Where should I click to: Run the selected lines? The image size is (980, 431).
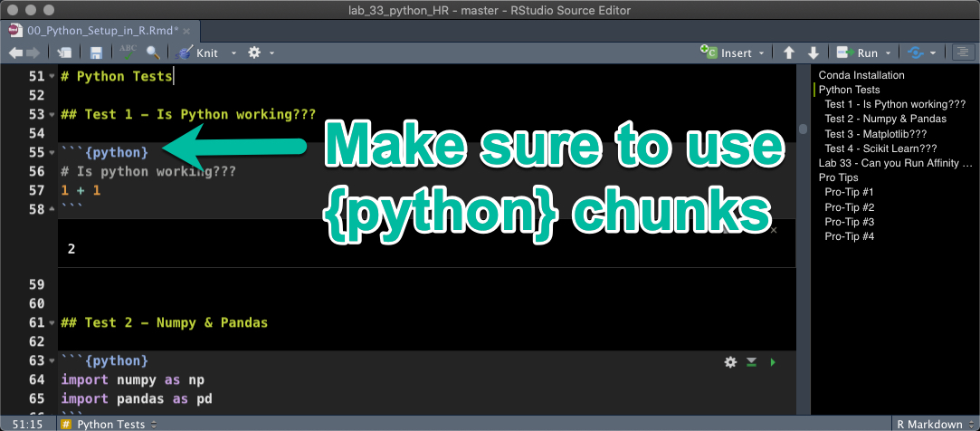[x=857, y=53]
